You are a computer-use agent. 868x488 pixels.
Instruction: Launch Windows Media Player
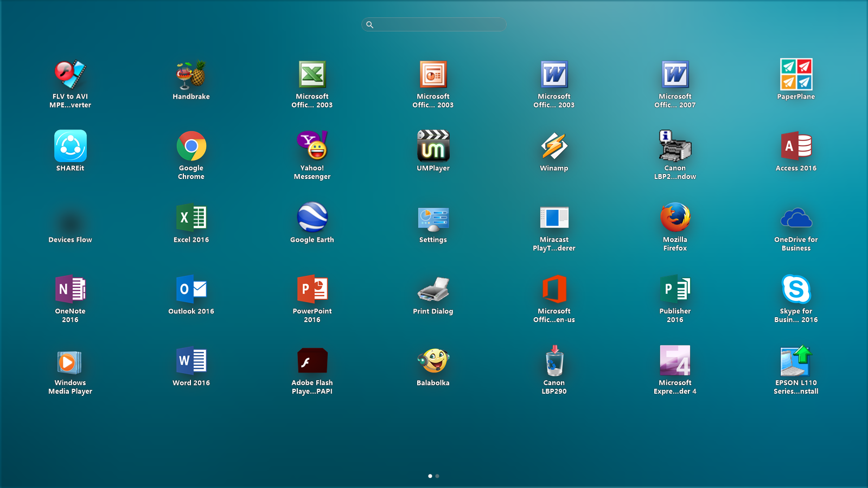tap(70, 362)
